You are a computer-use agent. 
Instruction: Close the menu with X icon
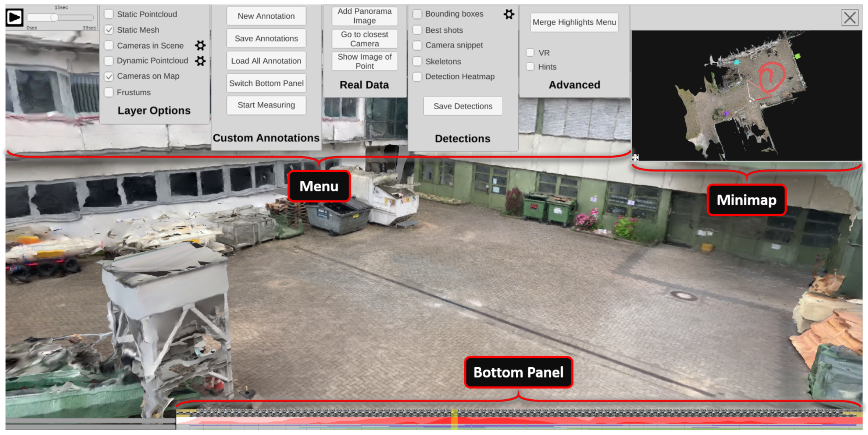(850, 17)
